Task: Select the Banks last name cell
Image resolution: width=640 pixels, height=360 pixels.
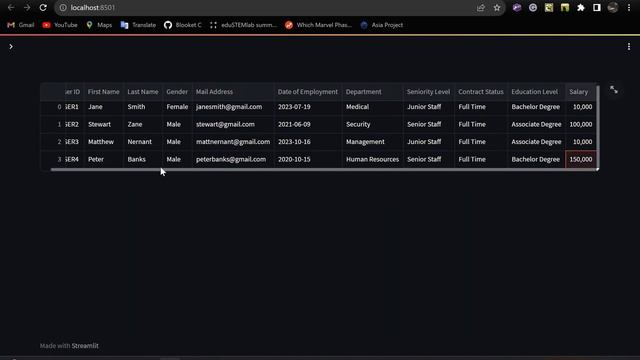Action: pos(143,160)
